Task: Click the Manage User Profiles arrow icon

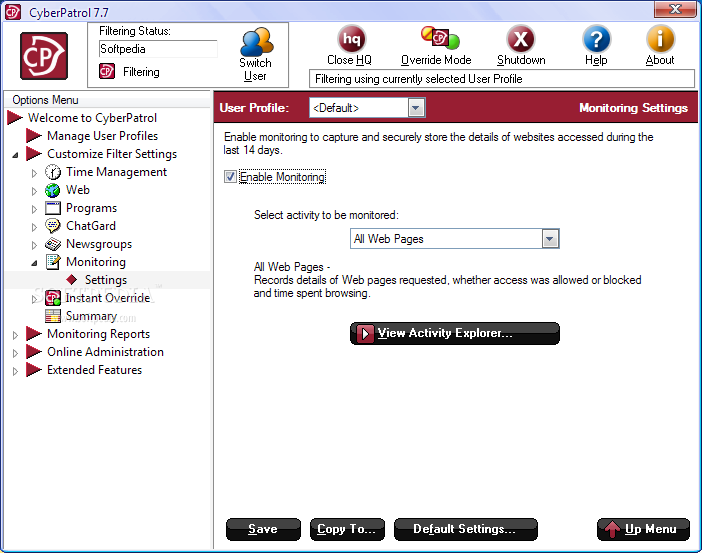Action: tap(34, 136)
